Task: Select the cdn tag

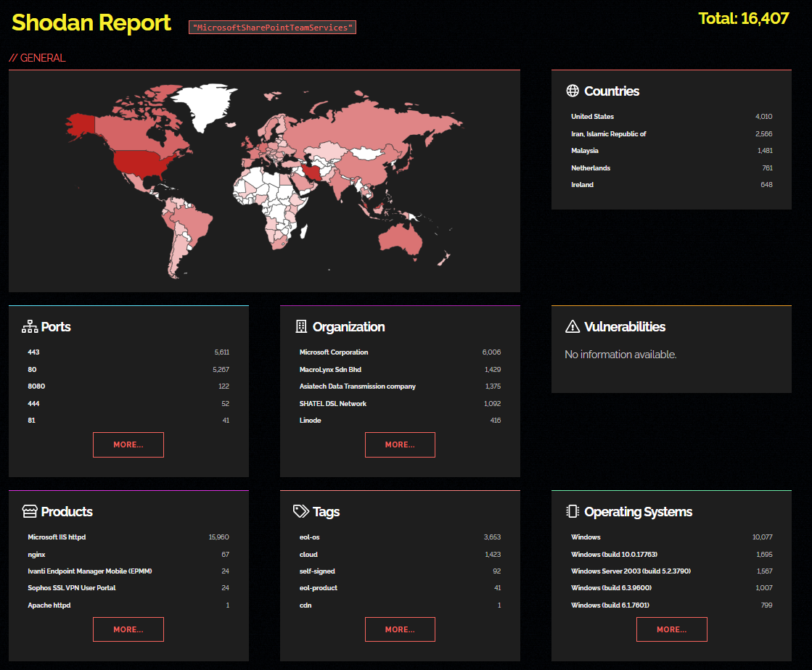Action: coord(400,605)
